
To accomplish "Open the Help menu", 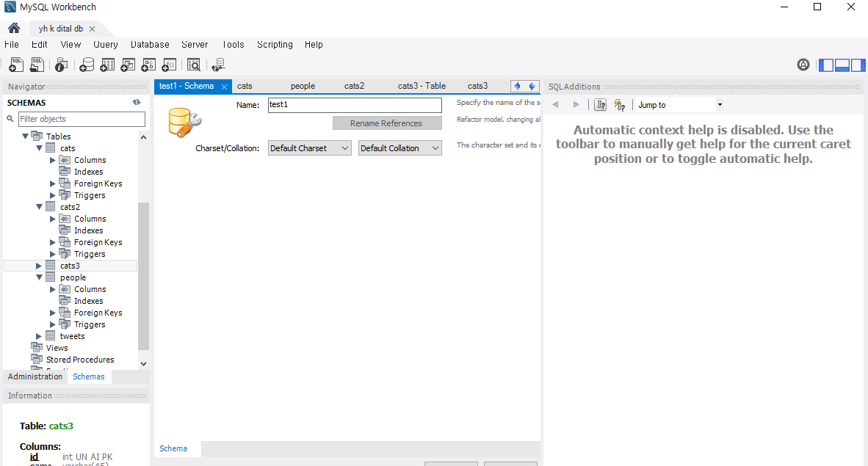I will pyautogui.click(x=314, y=44).
